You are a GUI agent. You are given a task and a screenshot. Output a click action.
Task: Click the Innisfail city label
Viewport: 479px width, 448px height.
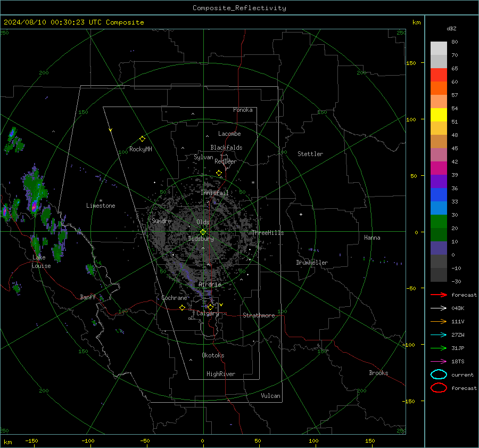[x=214, y=193]
